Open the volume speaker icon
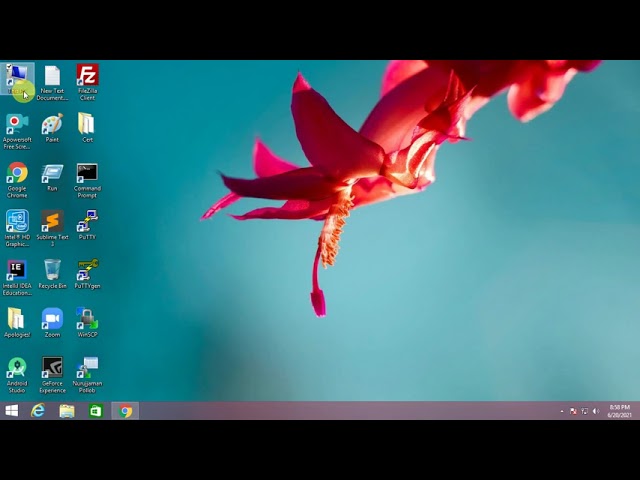The image size is (640, 480). [596, 411]
